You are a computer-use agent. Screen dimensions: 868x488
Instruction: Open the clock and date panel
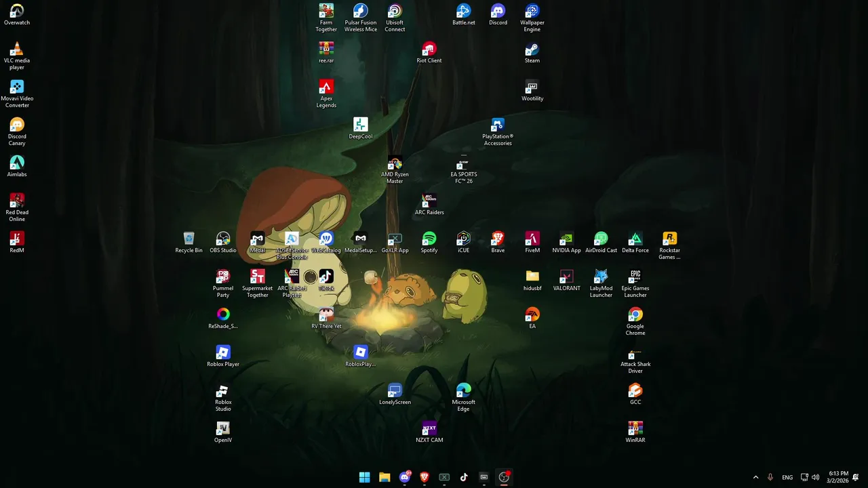(x=837, y=477)
